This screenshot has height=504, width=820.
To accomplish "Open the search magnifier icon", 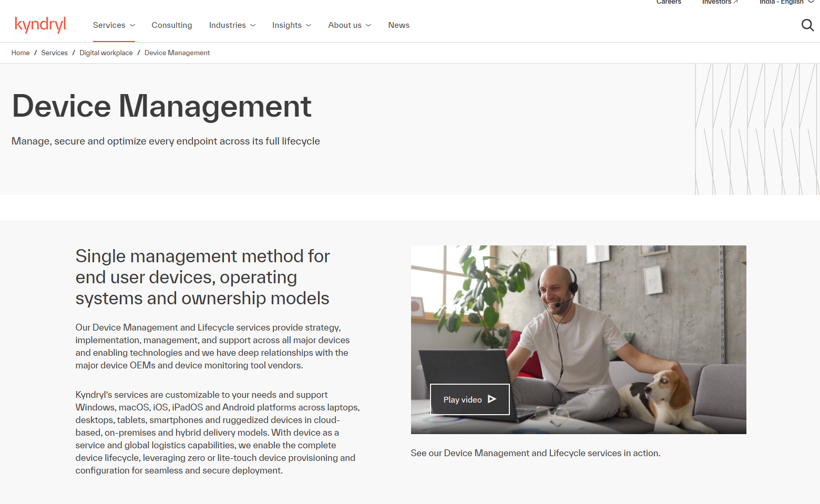I will pos(807,25).
